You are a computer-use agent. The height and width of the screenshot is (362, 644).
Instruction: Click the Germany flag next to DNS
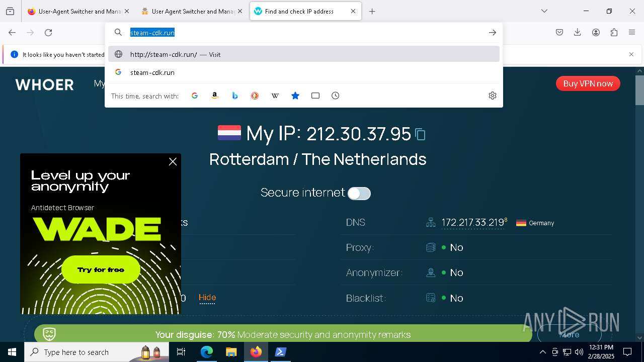(x=521, y=223)
